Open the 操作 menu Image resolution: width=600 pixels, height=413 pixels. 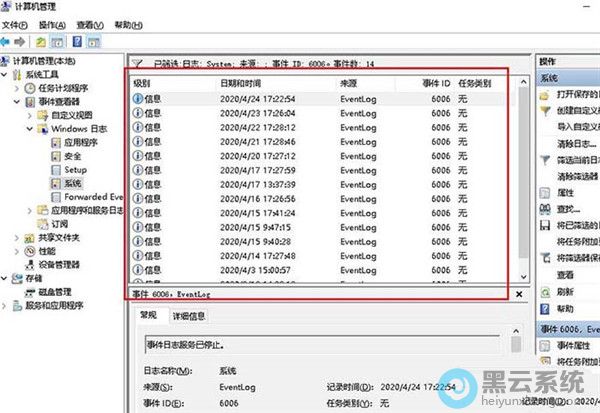click(x=47, y=24)
